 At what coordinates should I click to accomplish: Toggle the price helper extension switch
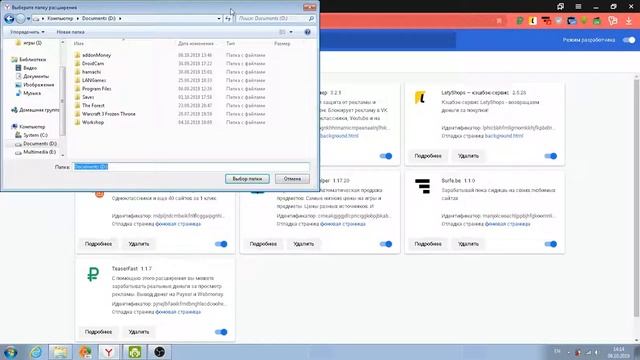point(386,244)
